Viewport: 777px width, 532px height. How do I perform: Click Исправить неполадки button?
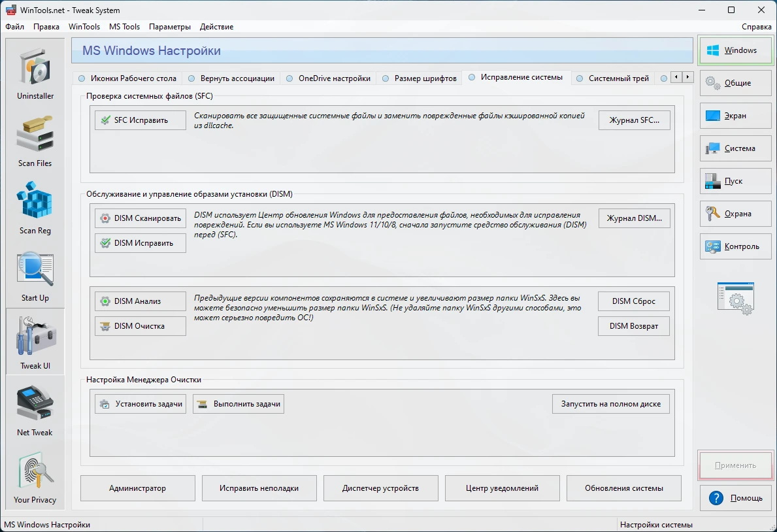(259, 488)
